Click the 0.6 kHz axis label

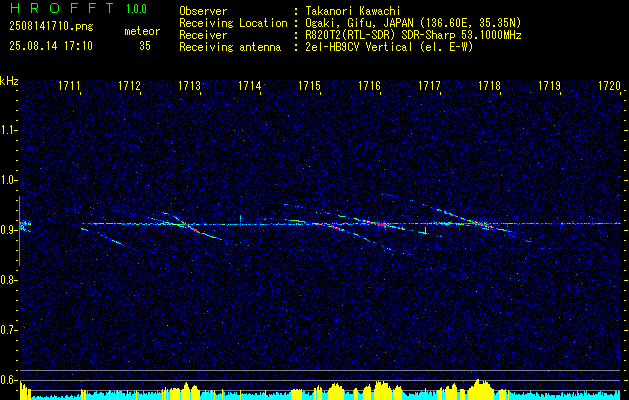(x=8, y=380)
